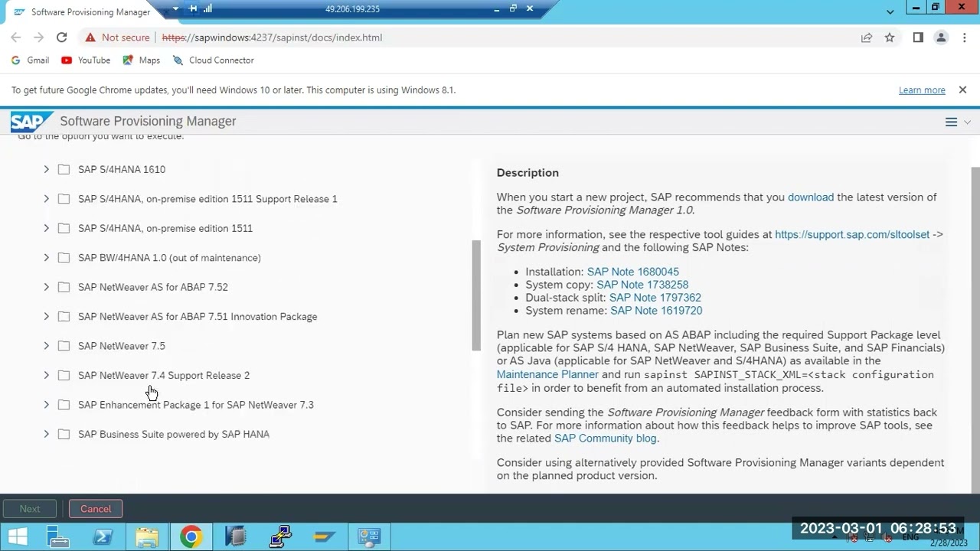
Task: Expand SAP BW/4HANA 1.0 node
Action: [46, 258]
